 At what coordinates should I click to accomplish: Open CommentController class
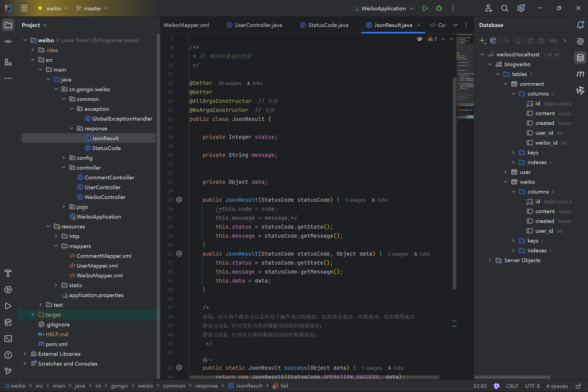(x=109, y=177)
